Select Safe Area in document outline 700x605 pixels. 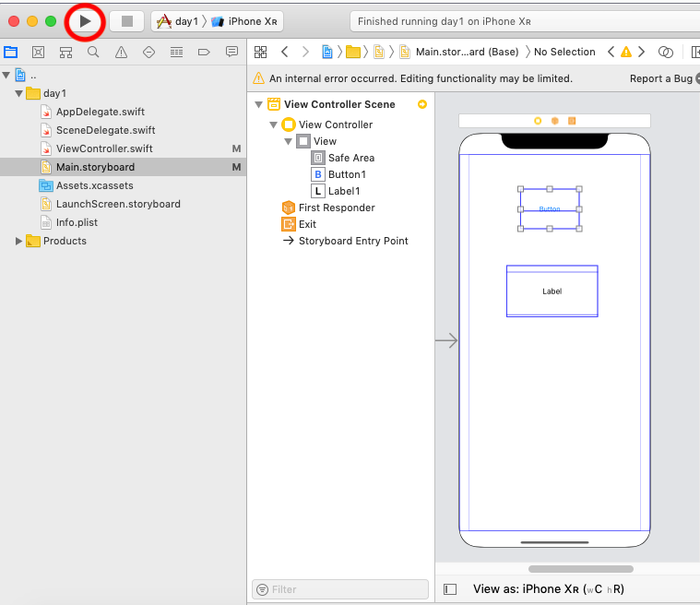pyautogui.click(x=350, y=158)
